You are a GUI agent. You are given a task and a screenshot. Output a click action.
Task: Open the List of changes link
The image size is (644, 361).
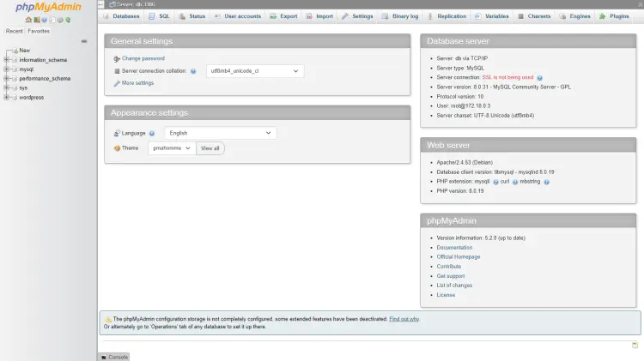pos(454,286)
